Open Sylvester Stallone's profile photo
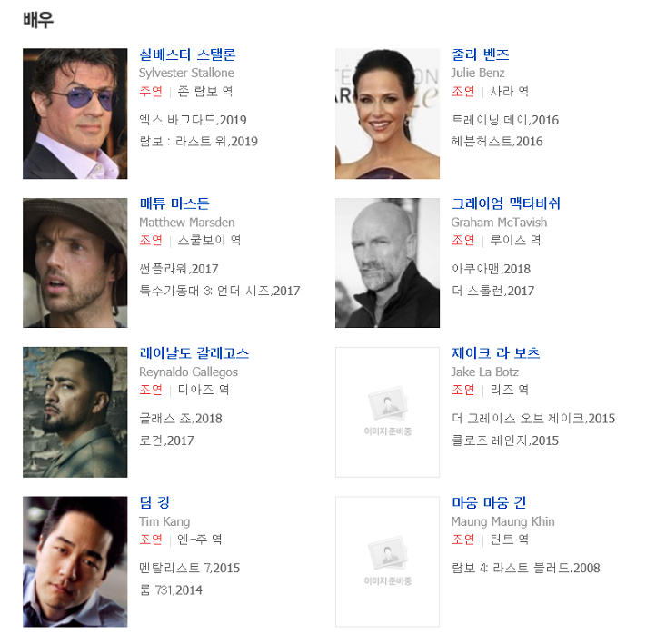Viewport: 646px width, 644px height. coord(75,114)
